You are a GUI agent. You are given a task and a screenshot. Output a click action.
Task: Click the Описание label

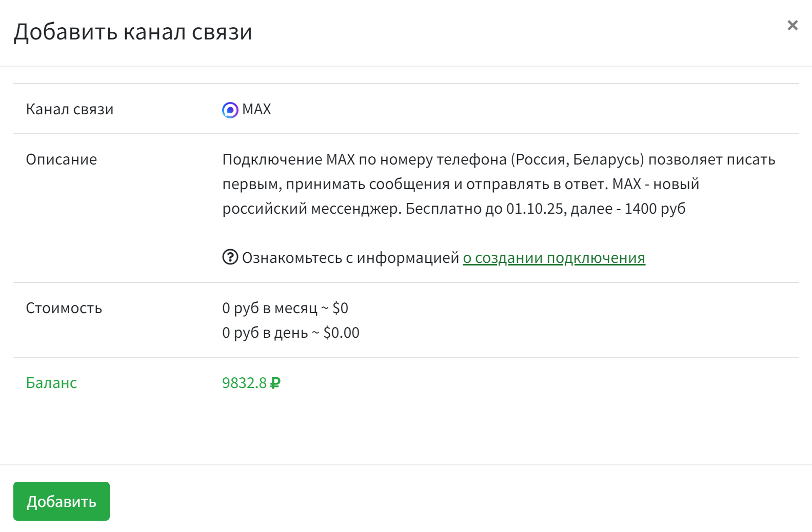click(x=61, y=159)
